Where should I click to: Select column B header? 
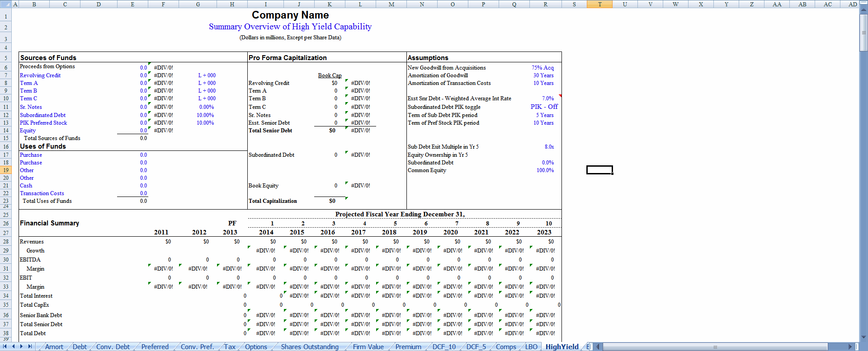(x=34, y=4)
